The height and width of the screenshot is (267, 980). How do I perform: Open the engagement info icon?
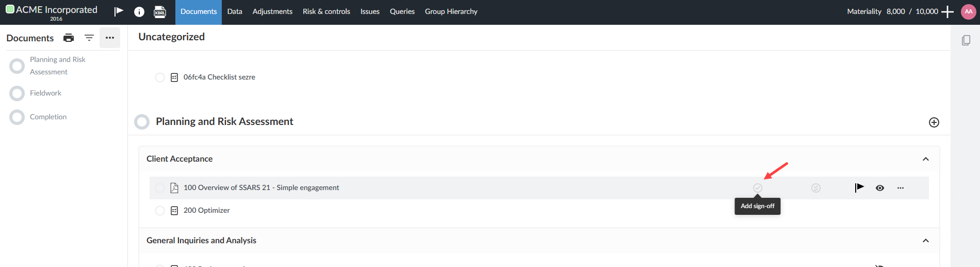click(x=139, y=12)
